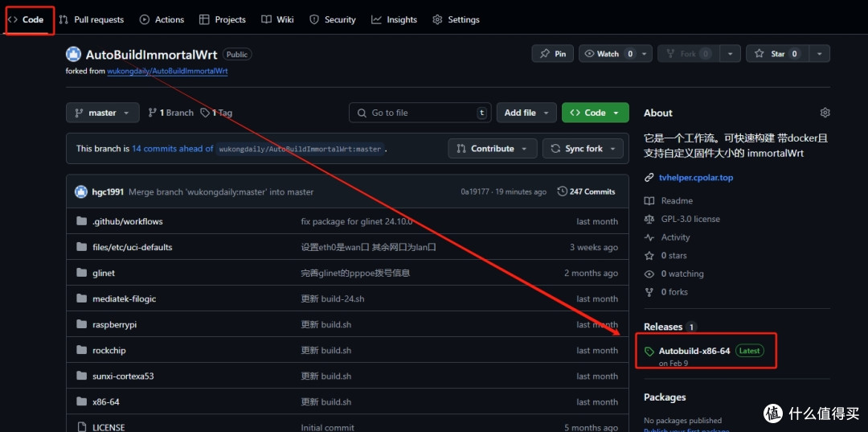
Task: Visit the tvhelper.cpolar.top website link
Action: (696, 178)
